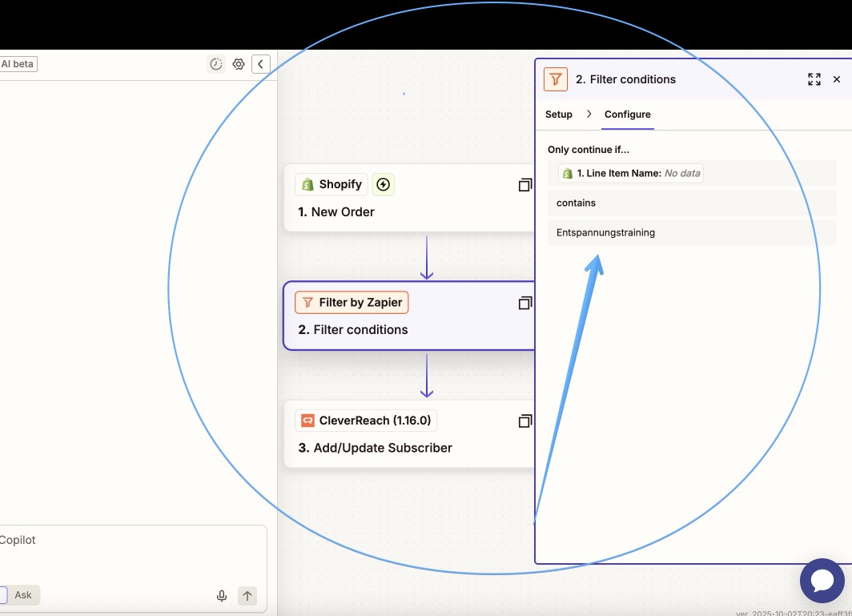Viewport: 852px width, 616px height.
Task: Select the 3. Add/Update Subscriber step
Action: pyautogui.click(x=408, y=434)
